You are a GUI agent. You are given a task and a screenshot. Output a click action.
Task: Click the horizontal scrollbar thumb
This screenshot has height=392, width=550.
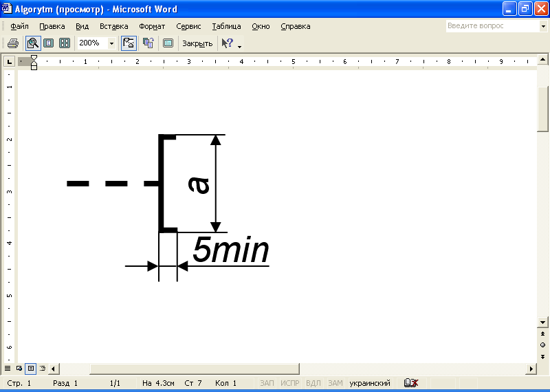tap(195, 369)
